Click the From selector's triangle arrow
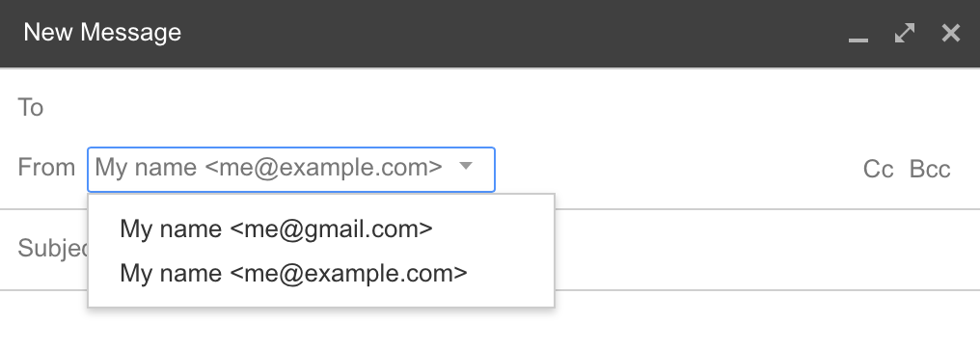The height and width of the screenshot is (349, 980). [466, 166]
